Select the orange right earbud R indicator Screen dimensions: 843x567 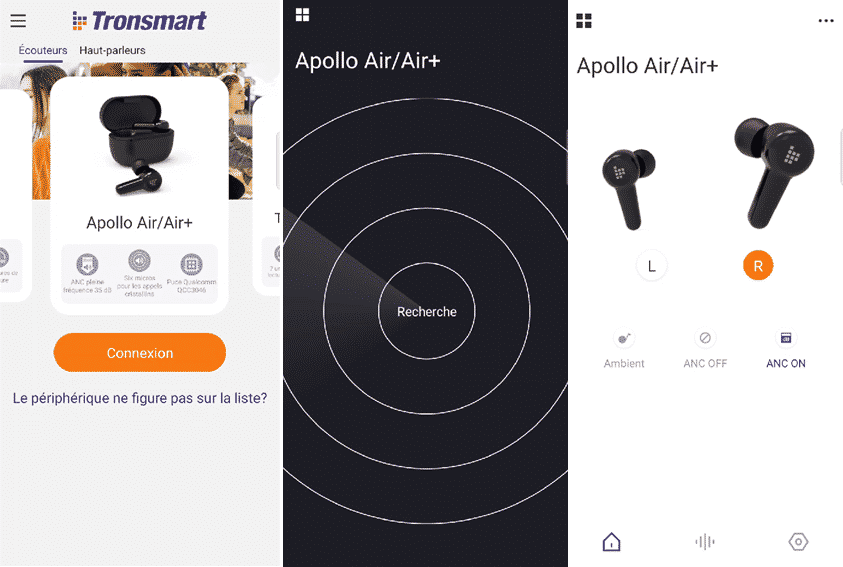(x=758, y=265)
